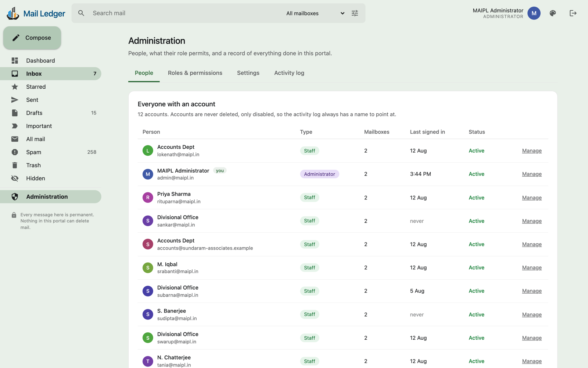Viewport: 588px width, 368px height.
Task: Click the T avatar for N. Chatterjee
Action: (x=148, y=361)
